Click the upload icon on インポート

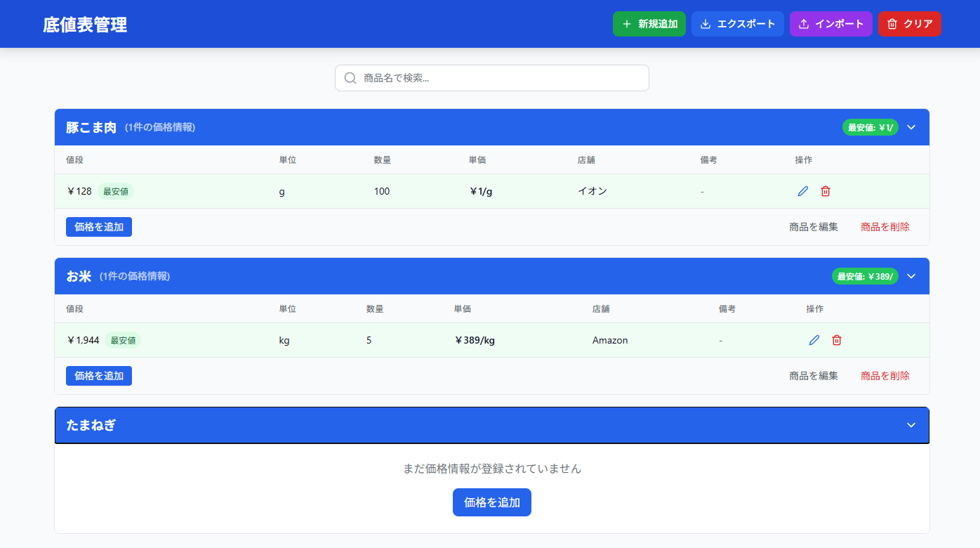[804, 24]
